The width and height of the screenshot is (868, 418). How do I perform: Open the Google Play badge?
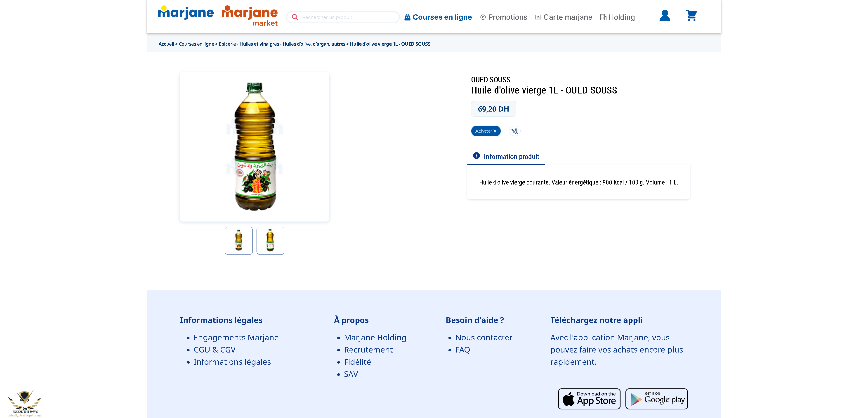pyautogui.click(x=656, y=399)
